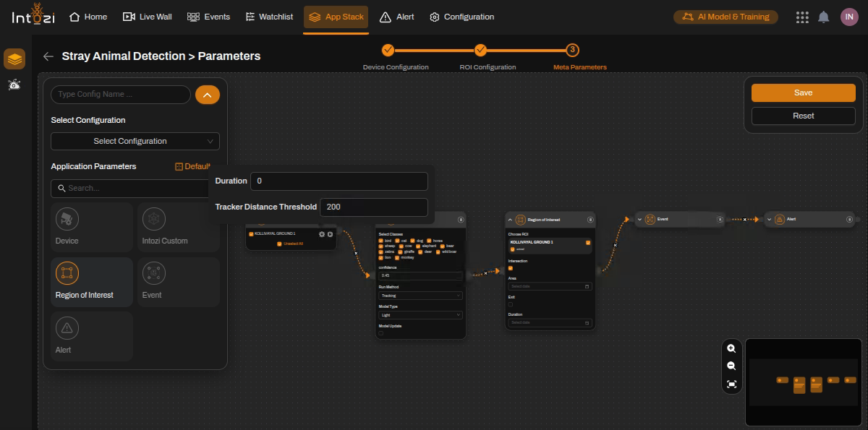The width and height of the screenshot is (868, 430).
Task: Open the Area date picker
Action: tap(550, 286)
